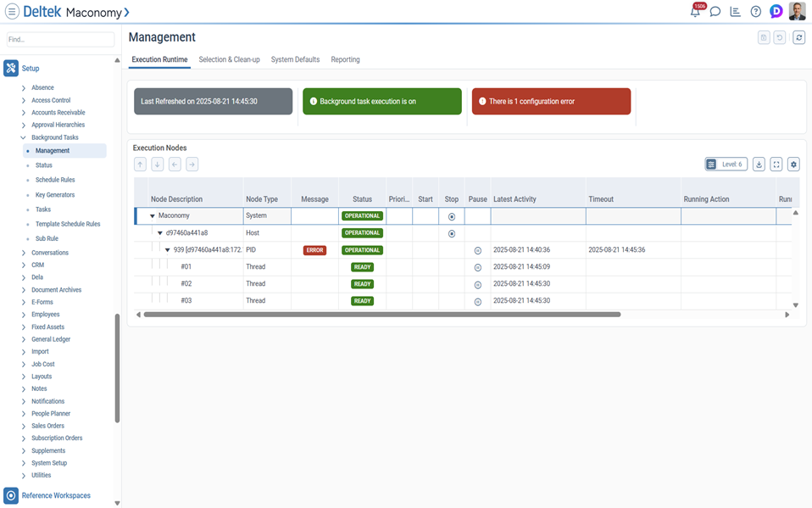The image size is (812, 508).
Task: Expand the grid to fullscreen view
Action: pyautogui.click(x=776, y=164)
